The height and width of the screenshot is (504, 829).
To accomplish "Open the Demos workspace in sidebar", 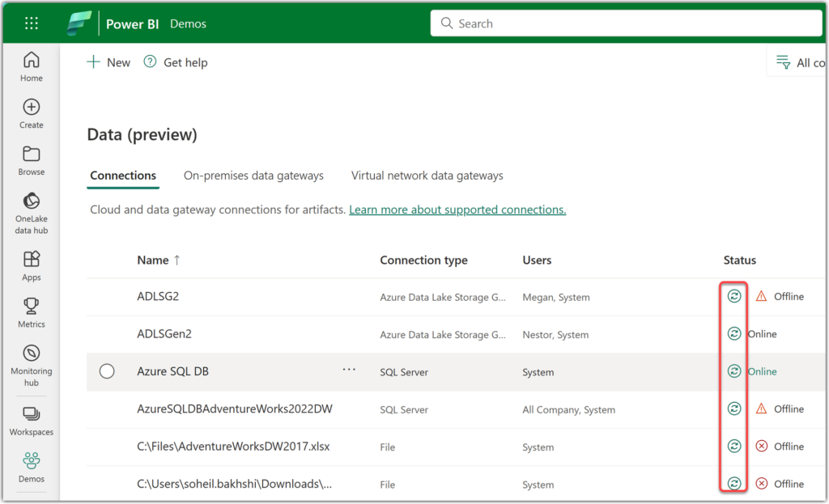I will (x=32, y=468).
